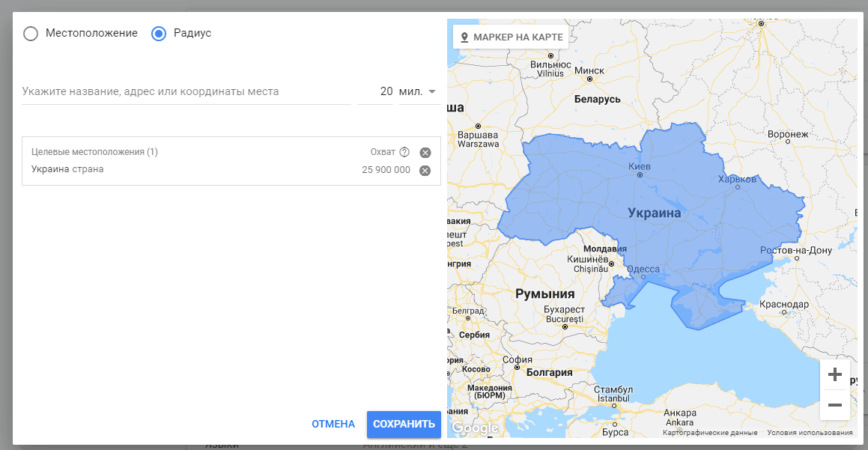
Task: Remove Украина from targeted locations
Action: (x=425, y=170)
